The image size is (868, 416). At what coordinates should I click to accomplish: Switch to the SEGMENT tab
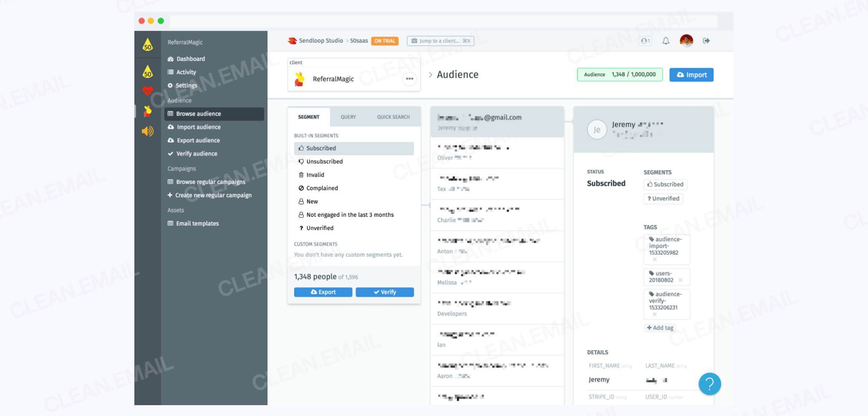pyautogui.click(x=309, y=117)
